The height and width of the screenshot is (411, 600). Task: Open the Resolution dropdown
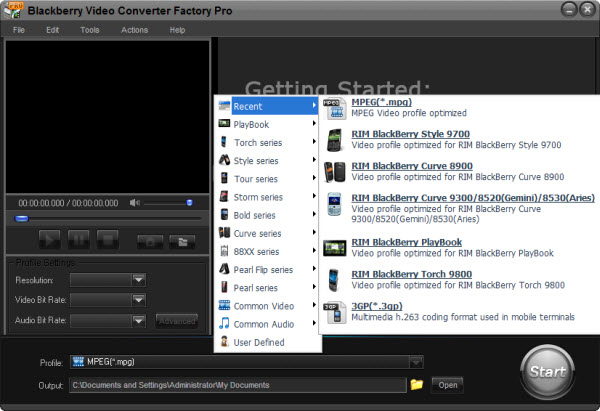click(139, 280)
